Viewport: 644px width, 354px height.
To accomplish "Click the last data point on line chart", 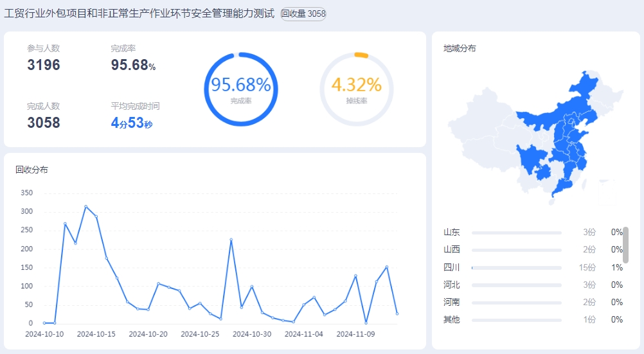I will pos(397,314).
